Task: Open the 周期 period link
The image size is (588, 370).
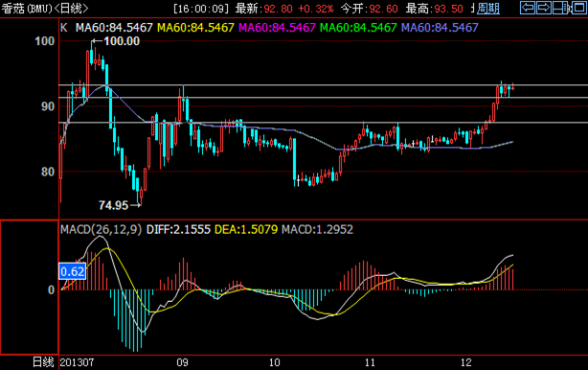Action: (x=488, y=9)
